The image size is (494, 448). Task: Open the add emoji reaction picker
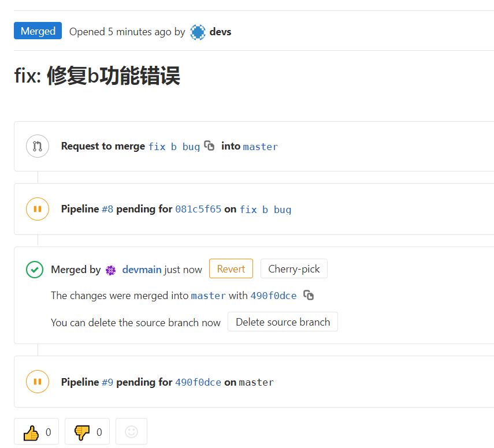coord(132,432)
